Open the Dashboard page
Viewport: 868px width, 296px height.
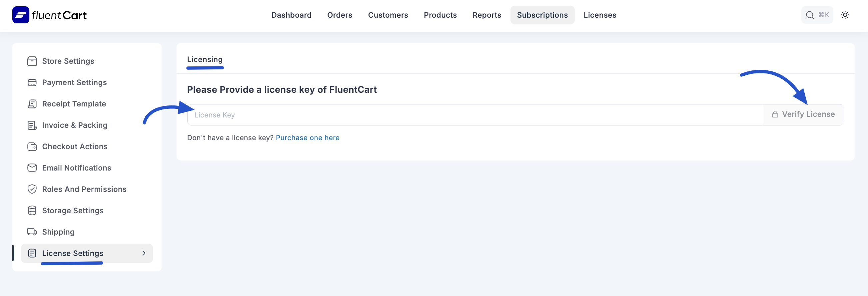coord(291,15)
